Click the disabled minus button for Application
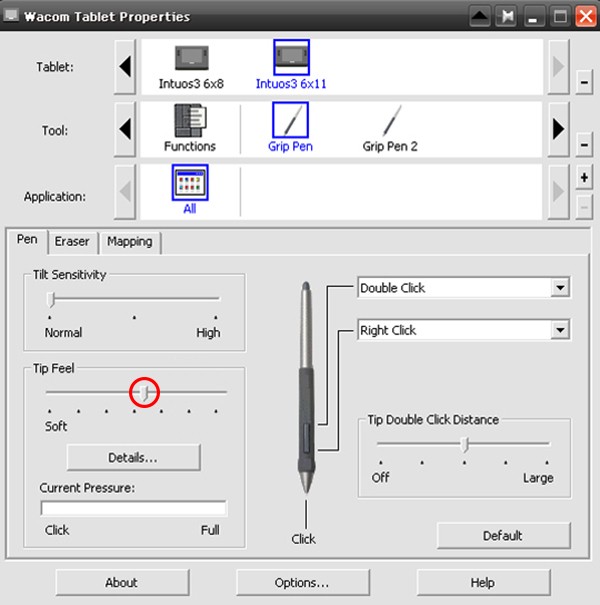Screen dimensions: 600x605 (x=584, y=208)
